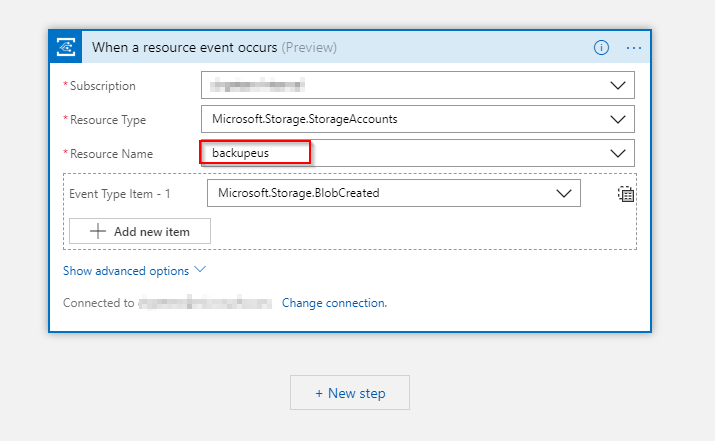Expand the Resource Name dropdown arrow
Viewport: 715px width, 441px height.
click(x=617, y=153)
